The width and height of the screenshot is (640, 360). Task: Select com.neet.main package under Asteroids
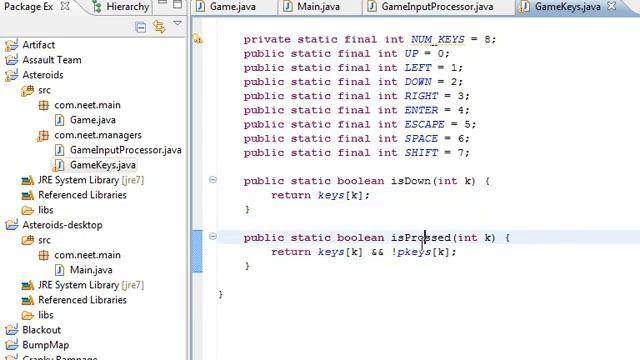tap(87, 105)
